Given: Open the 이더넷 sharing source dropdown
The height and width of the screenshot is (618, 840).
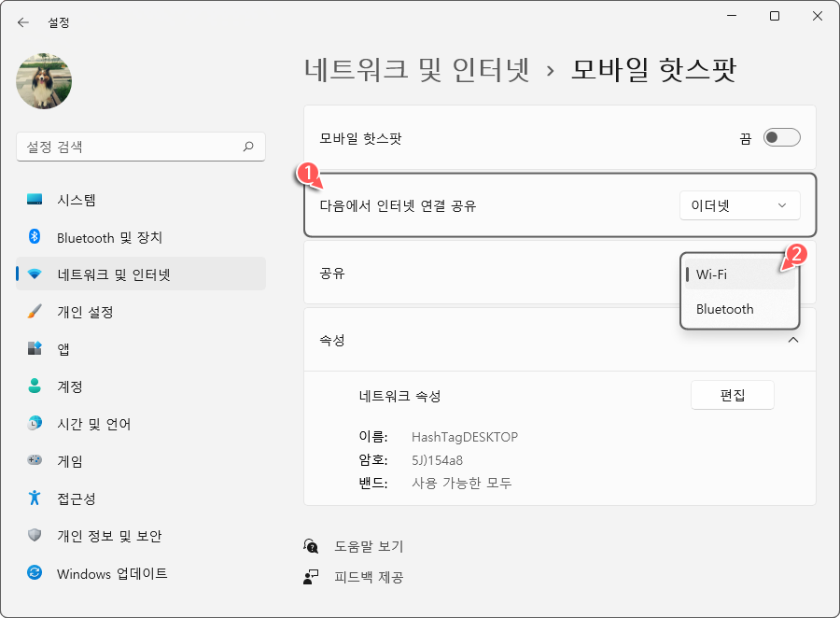Looking at the screenshot, I should pos(739,204).
